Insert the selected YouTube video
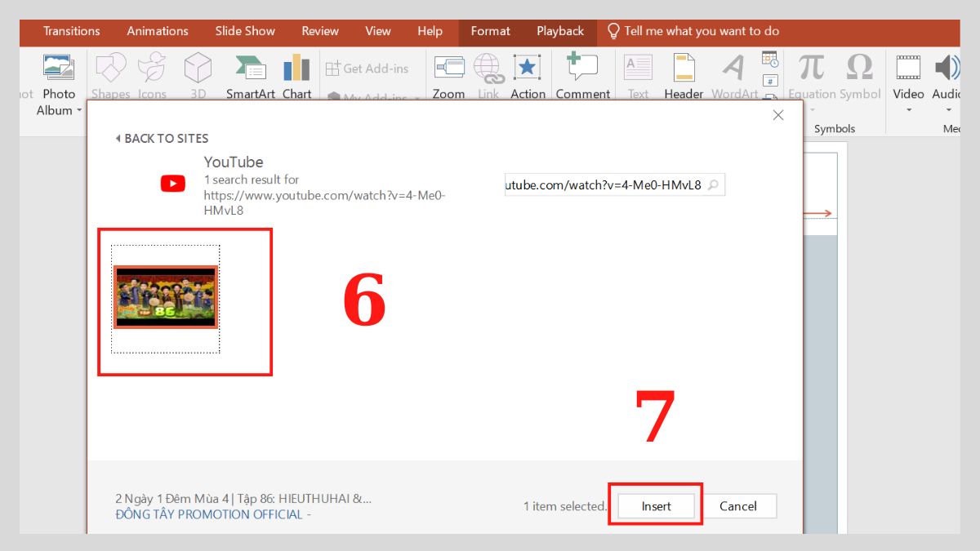The image size is (980, 551). click(x=656, y=505)
